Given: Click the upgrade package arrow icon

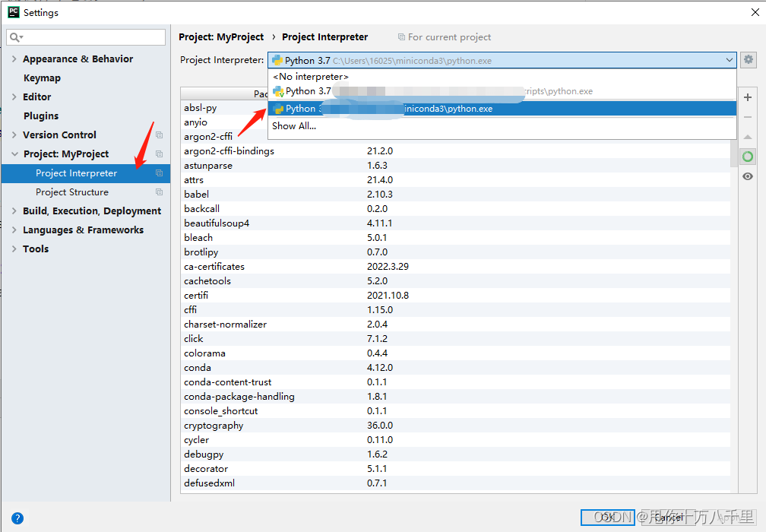Looking at the screenshot, I should pos(748,138).
